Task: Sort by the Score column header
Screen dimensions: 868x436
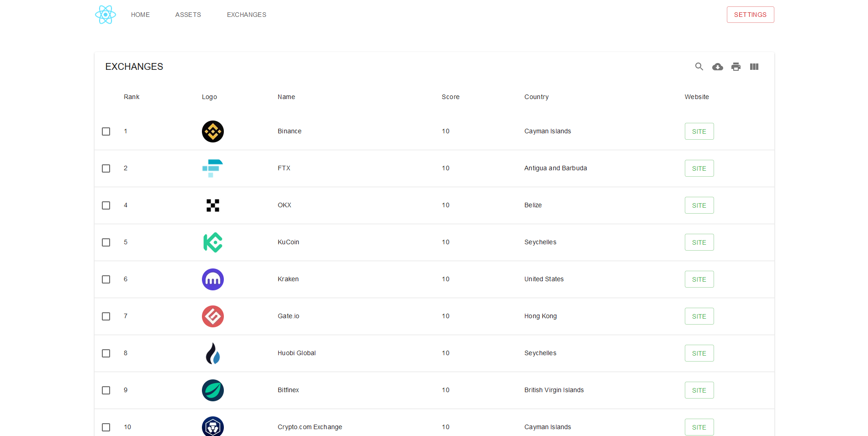Action: [450, 97]
